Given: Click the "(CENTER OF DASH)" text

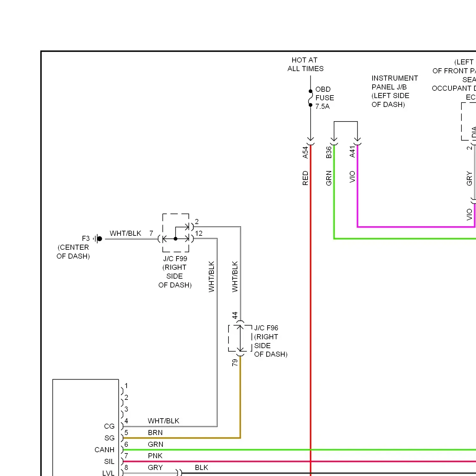Looking at the screenshot, I should (x=73, y=252).
